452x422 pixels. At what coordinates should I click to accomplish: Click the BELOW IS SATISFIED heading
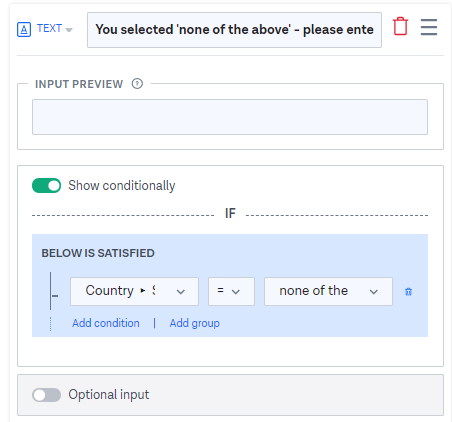pos(98,253)
